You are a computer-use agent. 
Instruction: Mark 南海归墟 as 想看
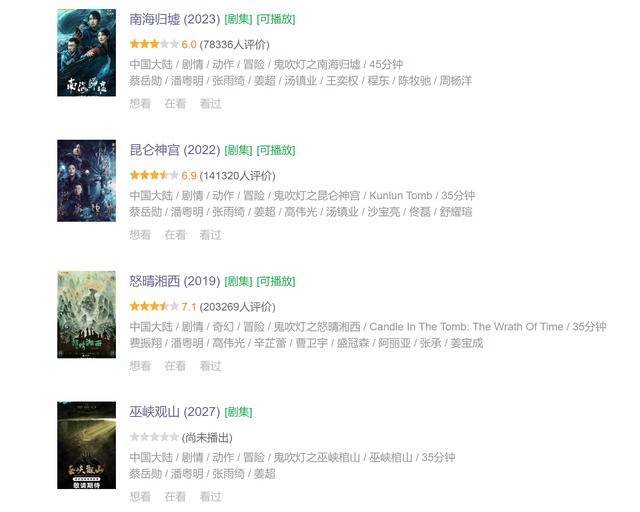pos(140,104)
